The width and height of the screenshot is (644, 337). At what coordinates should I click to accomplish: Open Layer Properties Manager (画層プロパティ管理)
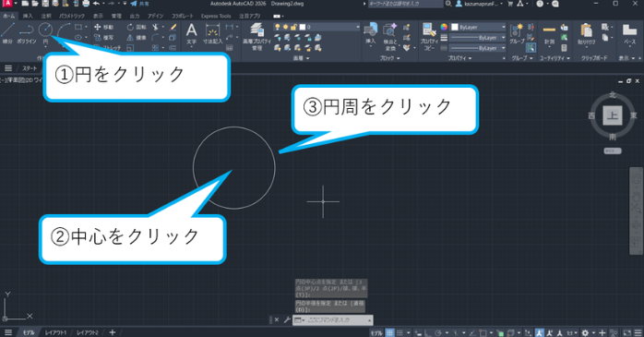point(256,37)
